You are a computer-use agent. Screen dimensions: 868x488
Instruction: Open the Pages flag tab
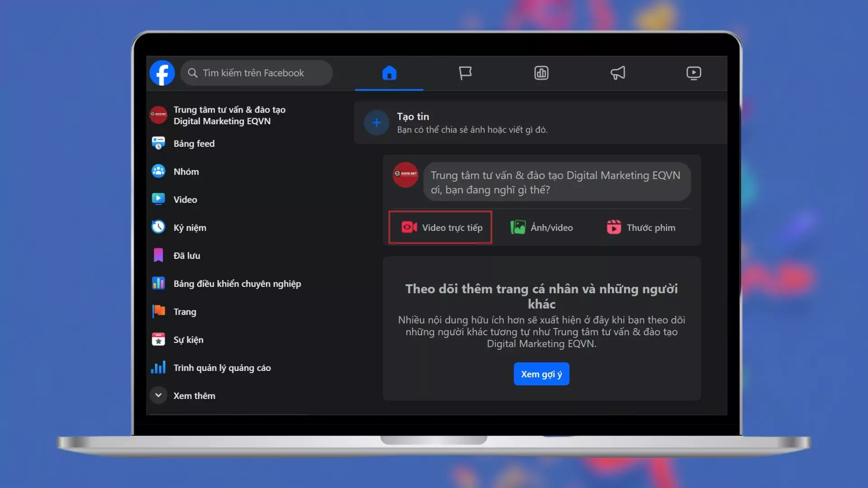tap(465, 73)
